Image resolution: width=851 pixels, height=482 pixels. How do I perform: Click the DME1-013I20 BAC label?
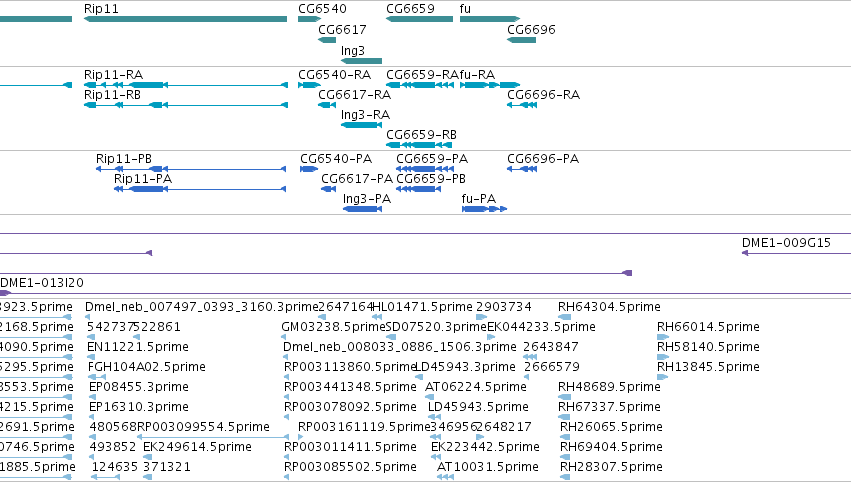point(42,283)
